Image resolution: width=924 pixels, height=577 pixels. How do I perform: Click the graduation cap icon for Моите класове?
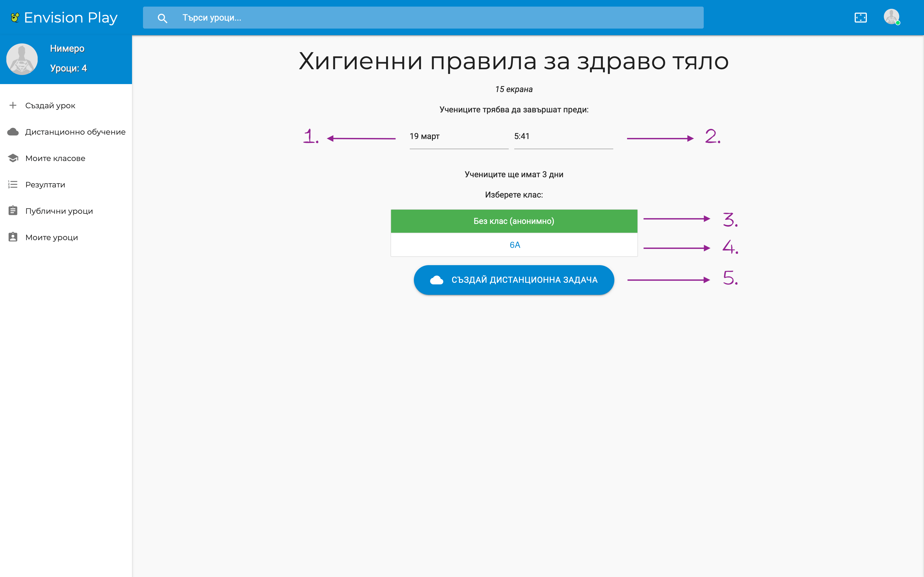pyautogui.click(x=13, y=158)
